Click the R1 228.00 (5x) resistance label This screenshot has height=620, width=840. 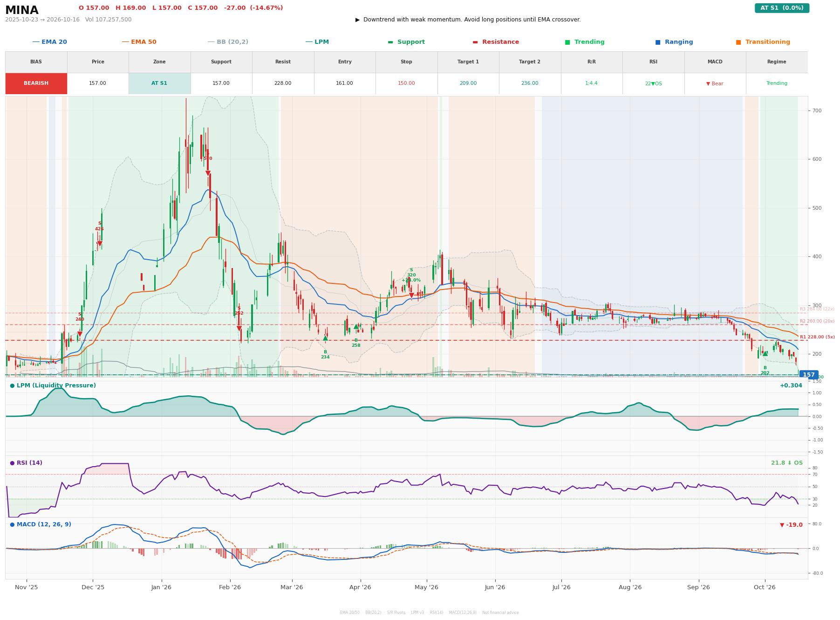point(817,337)
